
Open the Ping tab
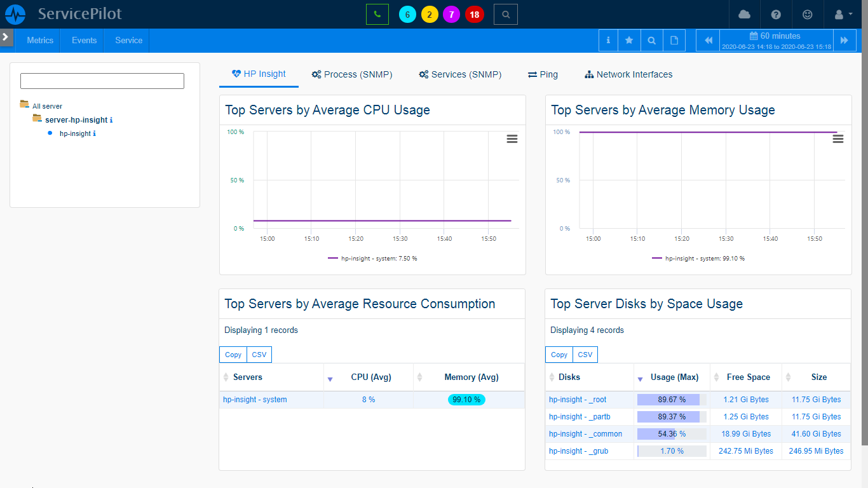click(x=543, y=74)
